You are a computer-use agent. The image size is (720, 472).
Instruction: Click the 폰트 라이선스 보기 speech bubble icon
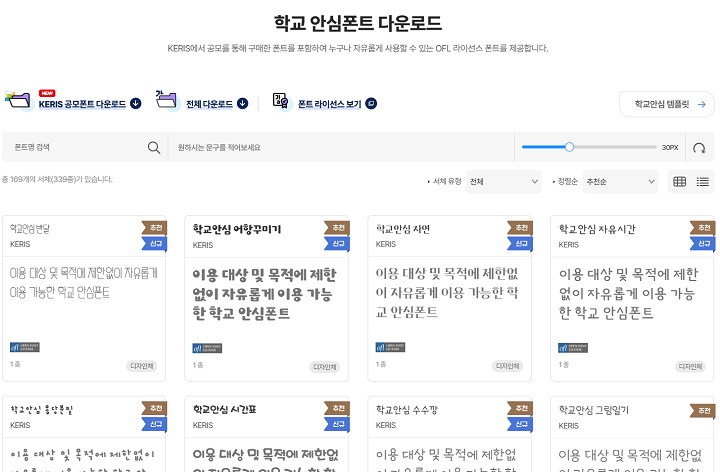click(371, 103)
